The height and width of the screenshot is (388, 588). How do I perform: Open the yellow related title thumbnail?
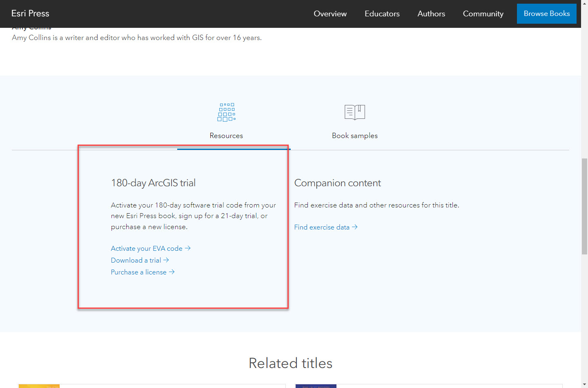(39, 386)
